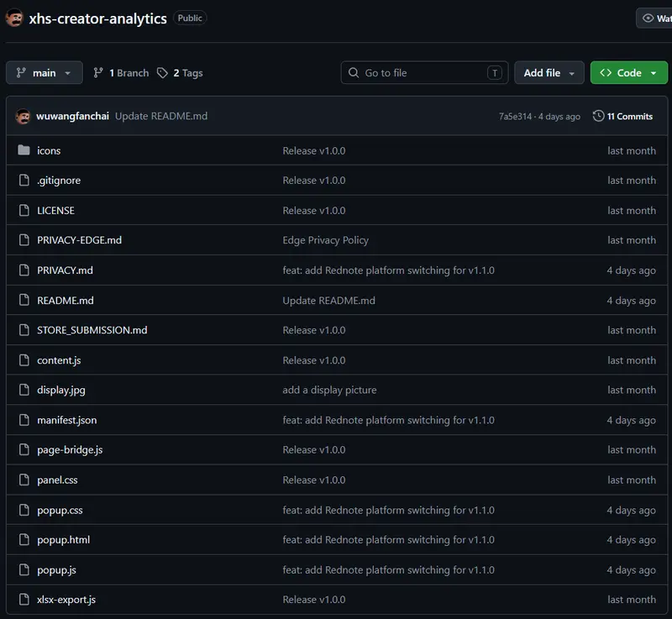Click the file icon beside .gitignore
Image resolution: width=672 pixels, height=619 pixels.
click(x=24, y=180)
